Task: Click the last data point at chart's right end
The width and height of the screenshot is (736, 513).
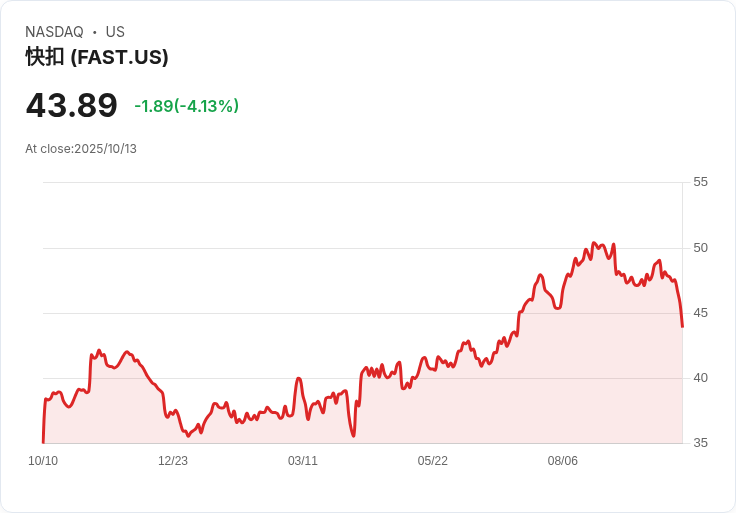Action: coord(682,326)
